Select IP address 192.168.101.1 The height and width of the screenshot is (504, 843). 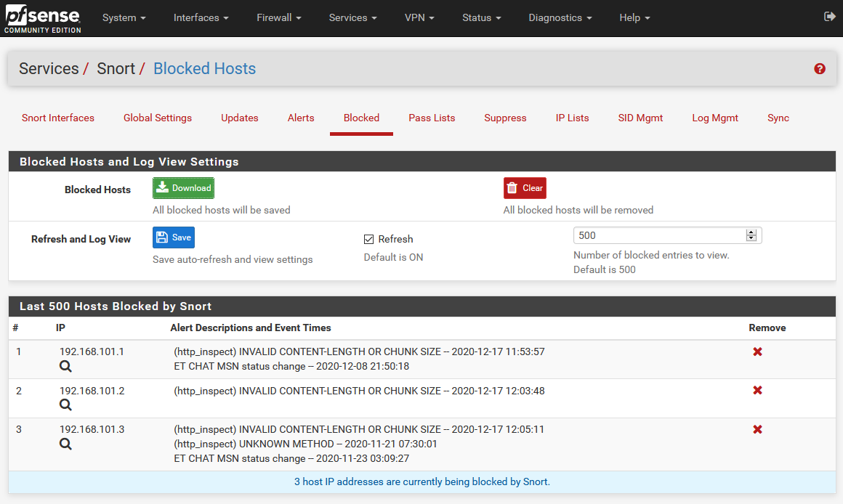(x=92, y=352)
